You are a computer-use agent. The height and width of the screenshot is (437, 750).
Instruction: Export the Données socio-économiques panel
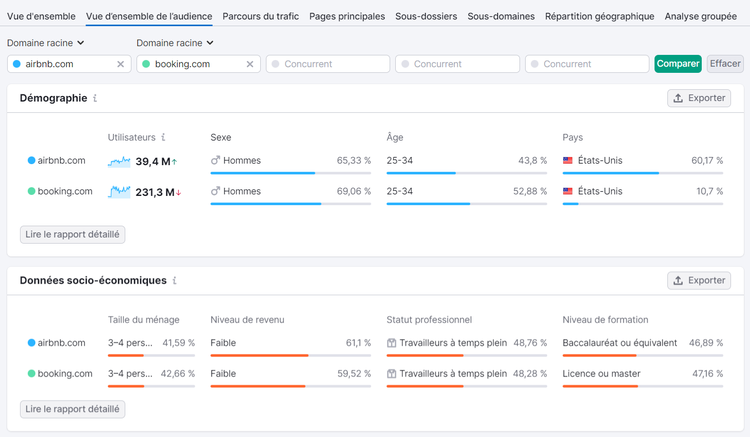point(699,280)
